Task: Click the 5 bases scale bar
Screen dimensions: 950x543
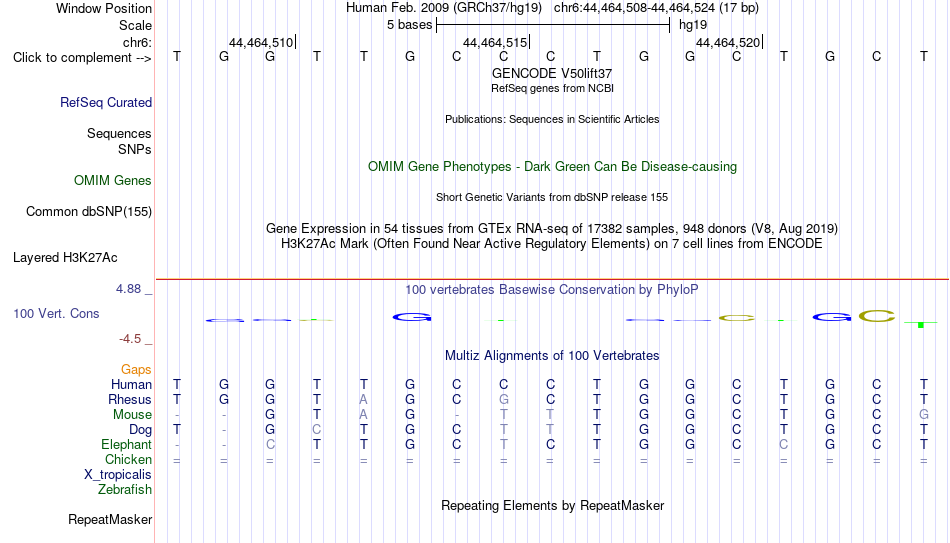Action: tap(553, 25)
